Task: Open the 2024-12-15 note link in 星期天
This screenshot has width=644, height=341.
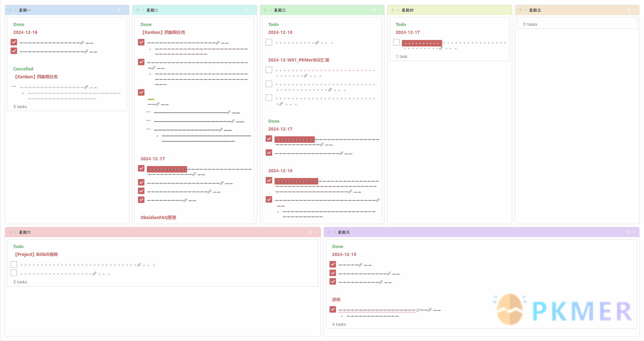Action: coord(344,255)
